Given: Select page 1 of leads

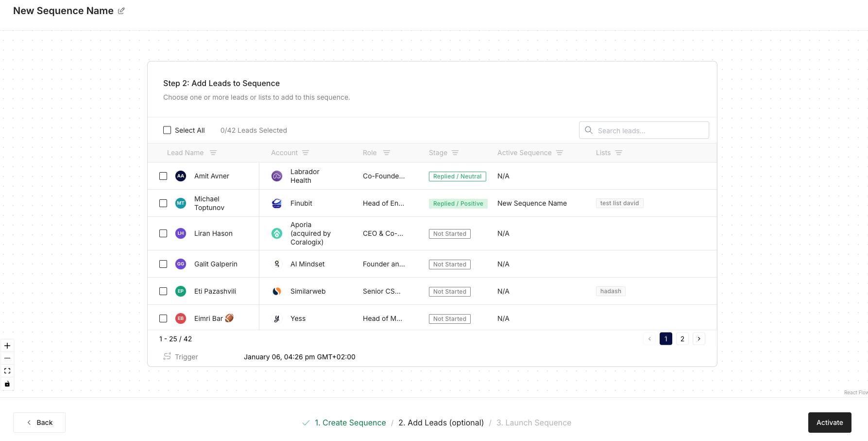Looking at the screenshot, I should [666, 339].
